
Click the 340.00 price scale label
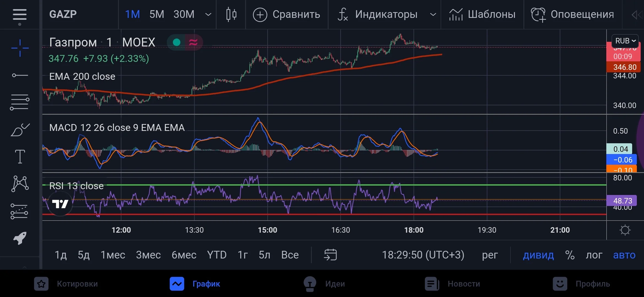tap(625, 105)
